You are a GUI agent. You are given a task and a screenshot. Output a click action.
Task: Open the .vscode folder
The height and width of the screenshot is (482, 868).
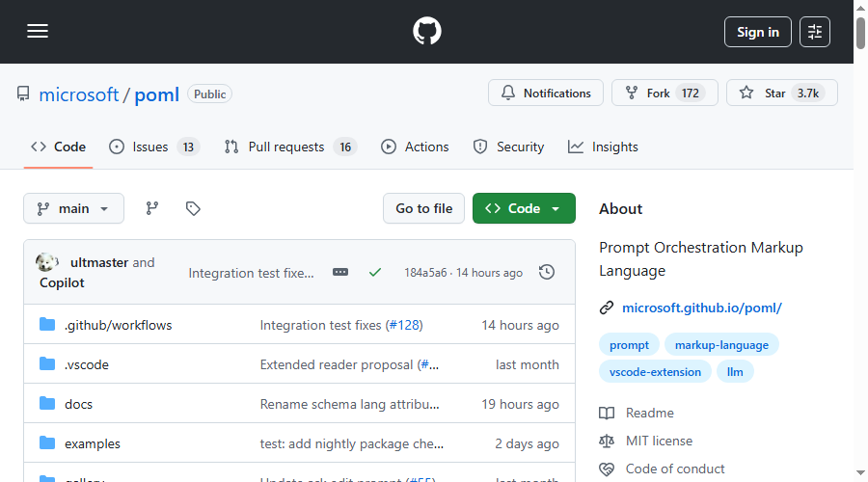click(87, 364)
